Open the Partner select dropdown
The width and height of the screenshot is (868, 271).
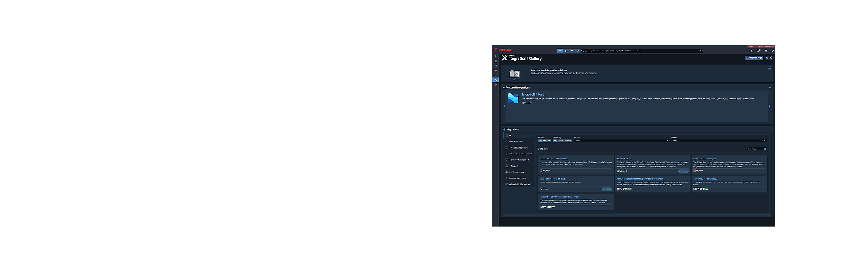(x=719, y=140)
